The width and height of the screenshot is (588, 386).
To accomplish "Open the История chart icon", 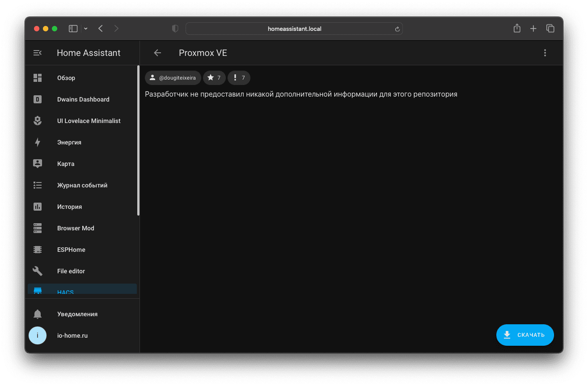I will pos(38,207).
